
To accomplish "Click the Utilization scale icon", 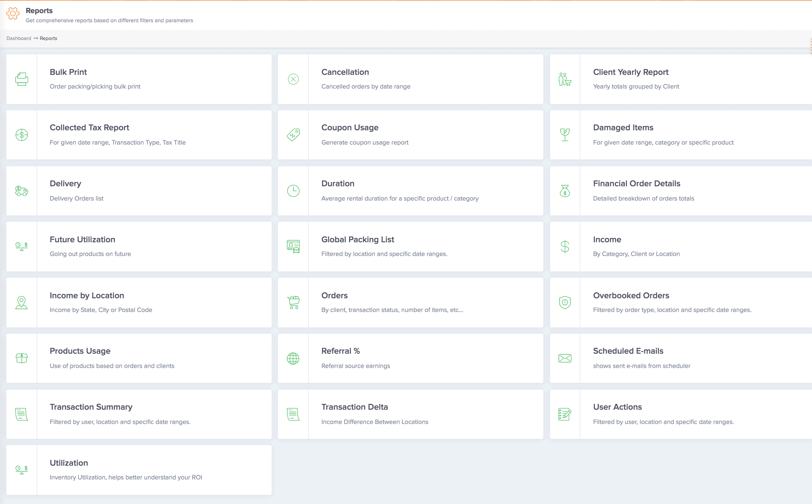I will 22,470.
